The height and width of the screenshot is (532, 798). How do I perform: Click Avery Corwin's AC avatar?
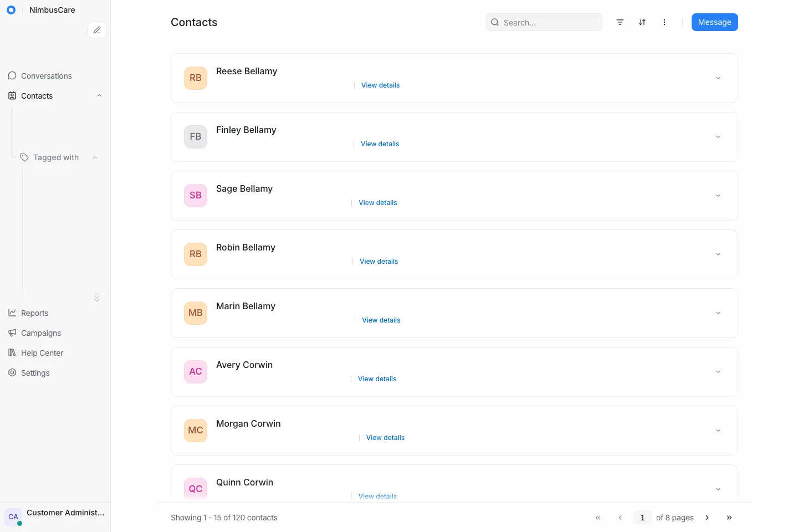pos(196,372)
